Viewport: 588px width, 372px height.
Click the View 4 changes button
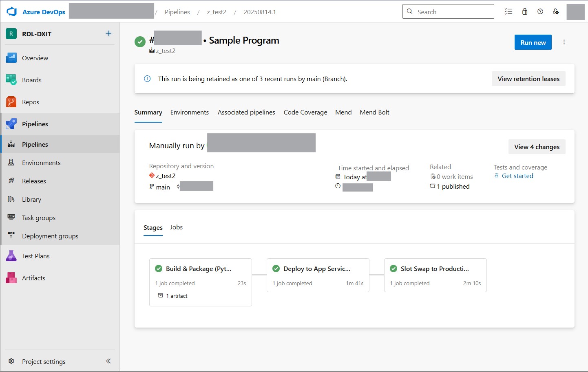pyautogui.click(x=537, y=147)
